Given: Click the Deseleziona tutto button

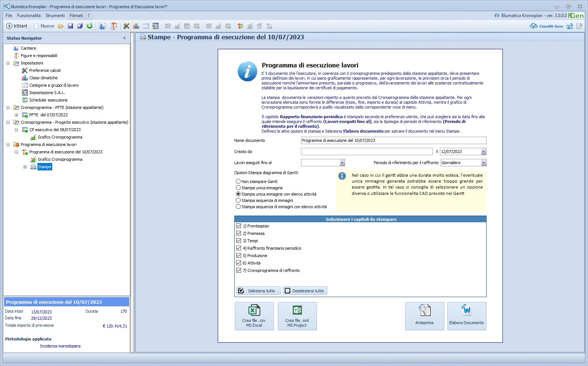Looking at the screenshot, I should tap(305, 291).
